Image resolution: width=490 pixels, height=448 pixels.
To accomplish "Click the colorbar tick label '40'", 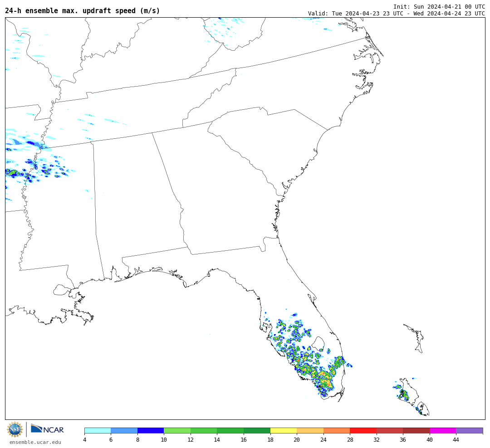I will 430,440.
